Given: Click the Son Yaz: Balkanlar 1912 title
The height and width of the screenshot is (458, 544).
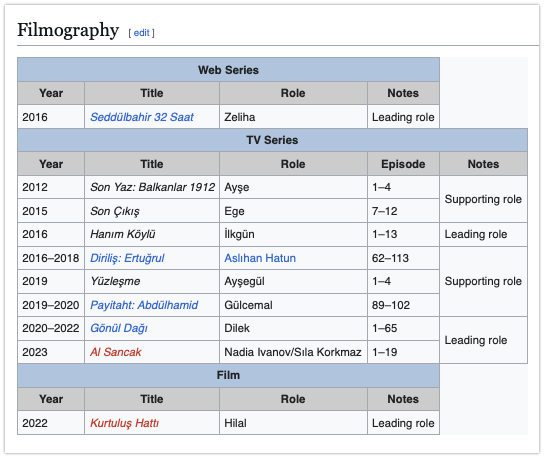Looking at the screenshot, I should pos(152,187).
